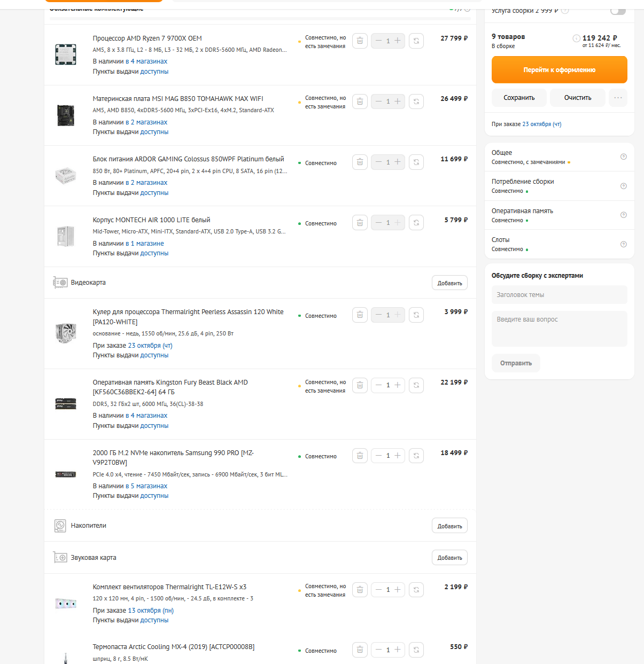The width and height of the screenshot is (644, 664).
Task: Replace Thermalright TL-E12W-S fan kit
Action: coord(416,590)
